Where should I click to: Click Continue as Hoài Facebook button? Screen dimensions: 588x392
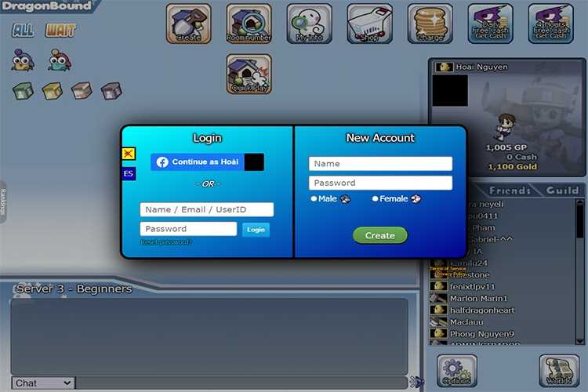click(207, 162)
